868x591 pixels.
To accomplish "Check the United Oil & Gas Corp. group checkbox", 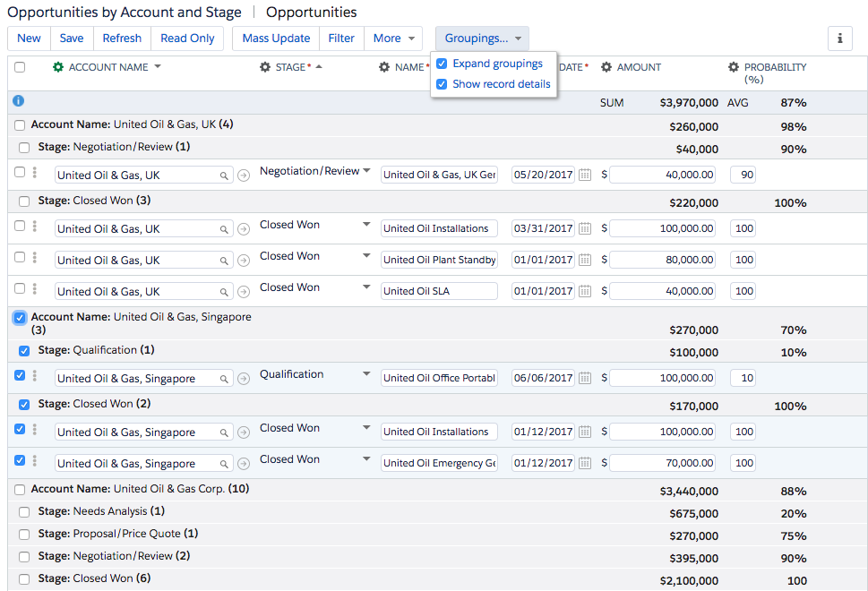I will pyautogui.click(x=20, y=490).
